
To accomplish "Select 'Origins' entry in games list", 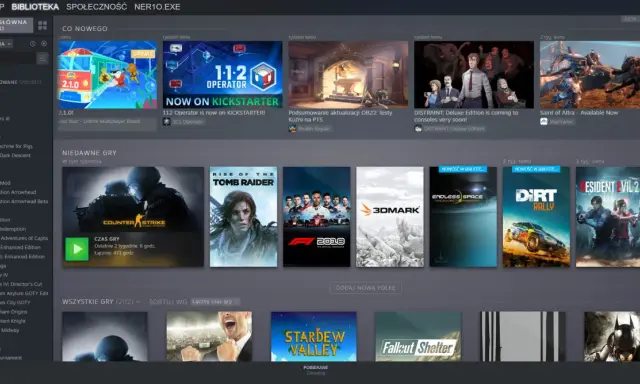I will tap(13, 312).
